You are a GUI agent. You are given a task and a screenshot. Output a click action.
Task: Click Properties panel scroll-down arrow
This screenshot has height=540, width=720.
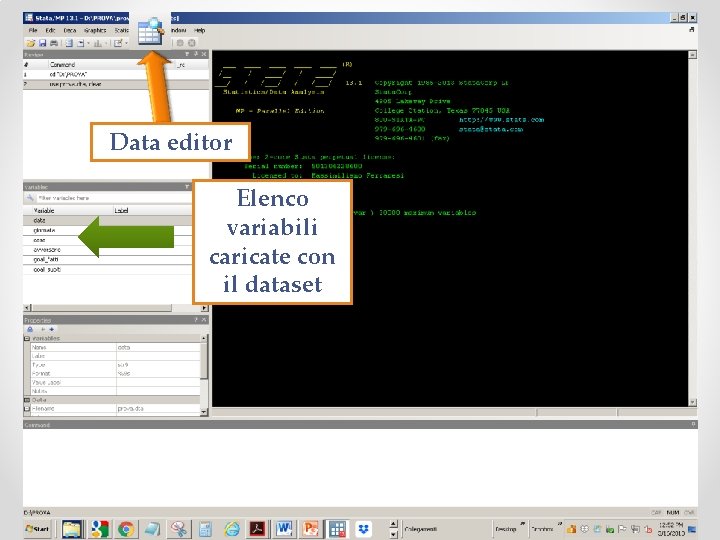tap(204, 412)
